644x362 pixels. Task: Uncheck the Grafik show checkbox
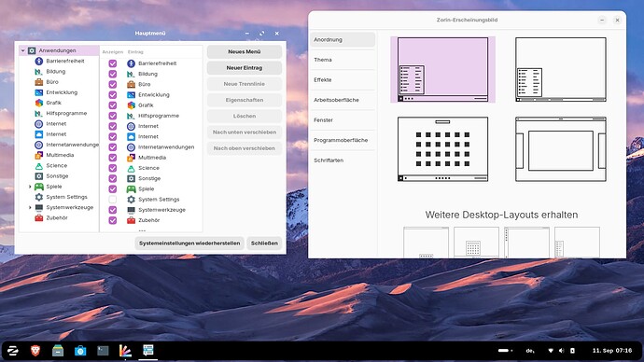(x=113, y=105)
